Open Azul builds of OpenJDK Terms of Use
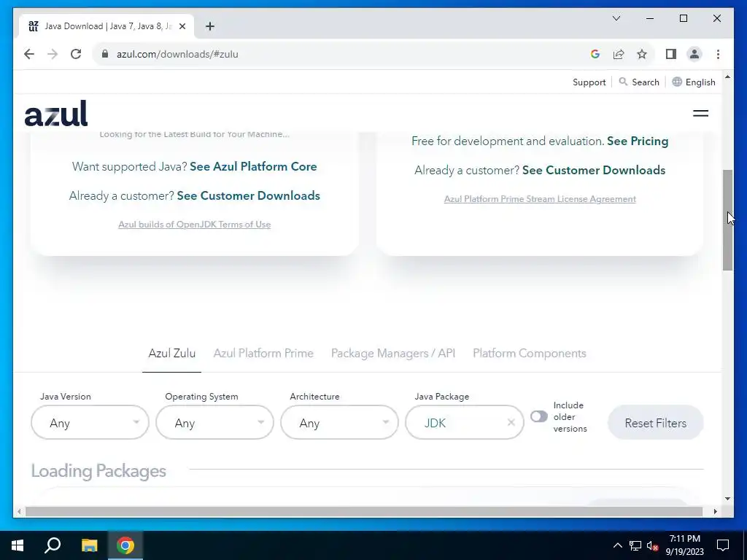The height and width of the screenshot is (560, 747). tap(194, 225)
